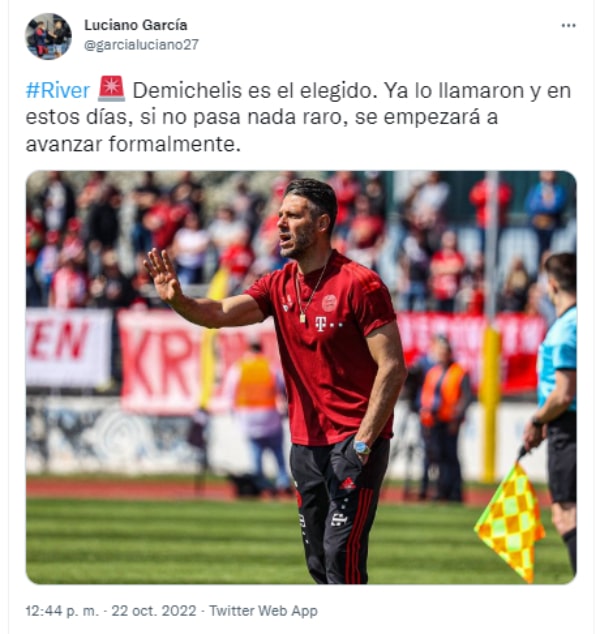Click the Adidas logo on black trousers
Viewport: 600px width, 634px height.
click(347, 484)
